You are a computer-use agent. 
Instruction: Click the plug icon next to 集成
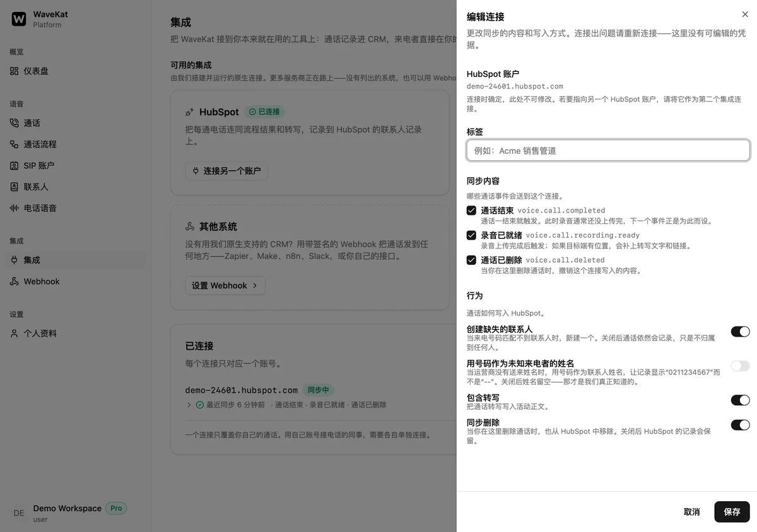click(x=15, y=260)
